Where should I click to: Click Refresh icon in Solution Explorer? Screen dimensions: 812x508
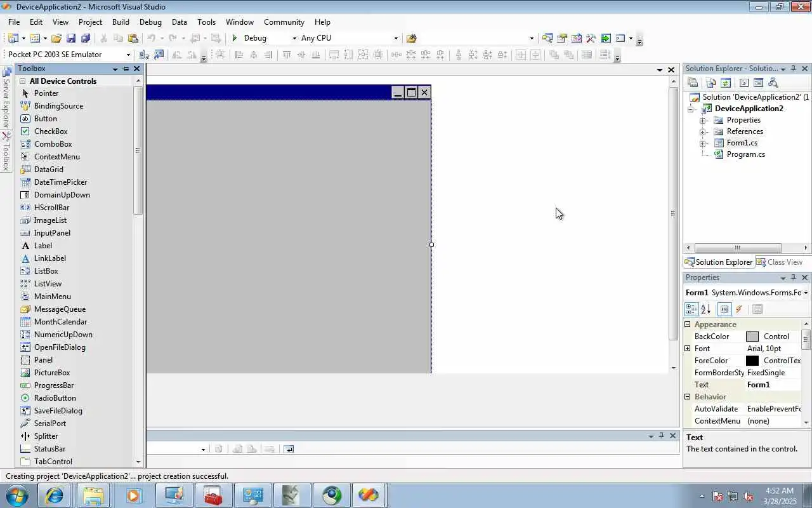(x=726, y=83)
